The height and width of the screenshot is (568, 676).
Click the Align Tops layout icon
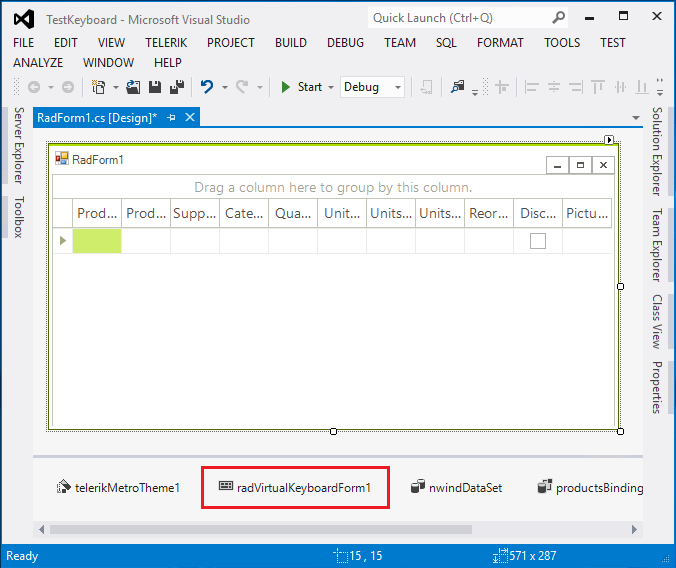(598, 87)
